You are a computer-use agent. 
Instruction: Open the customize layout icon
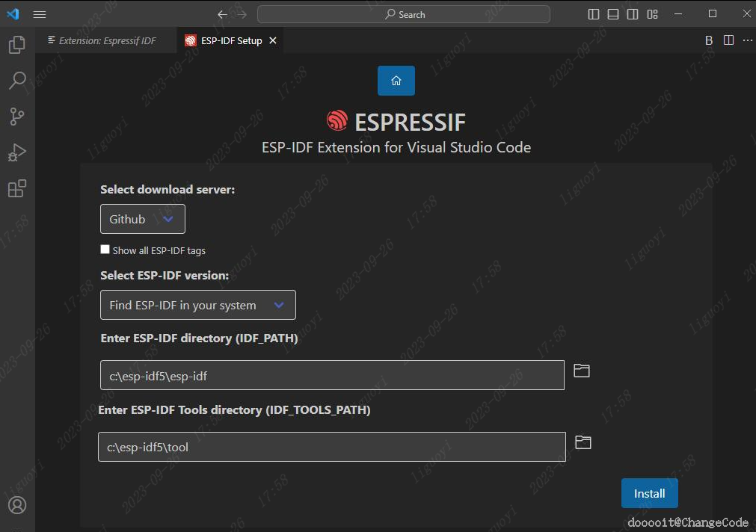click(x=652, y=14)
